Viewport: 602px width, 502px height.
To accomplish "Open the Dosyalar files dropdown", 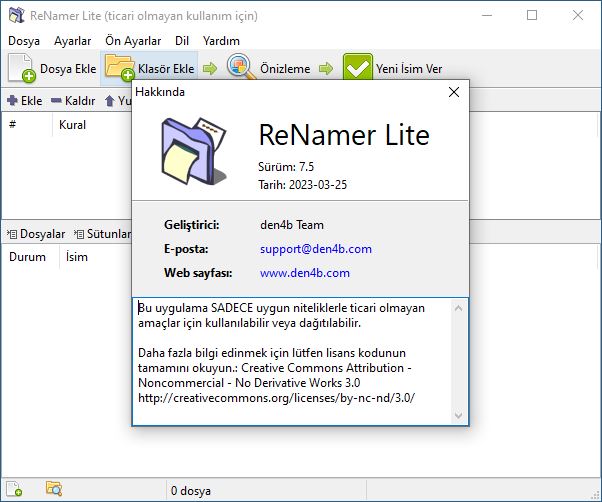I will tap(36, 234).
